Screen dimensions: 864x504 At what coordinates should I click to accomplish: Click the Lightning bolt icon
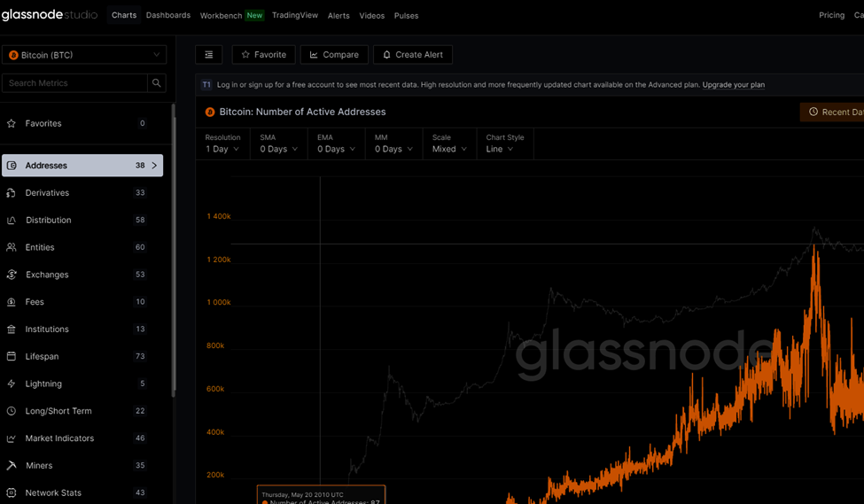(x=11, y=384)
